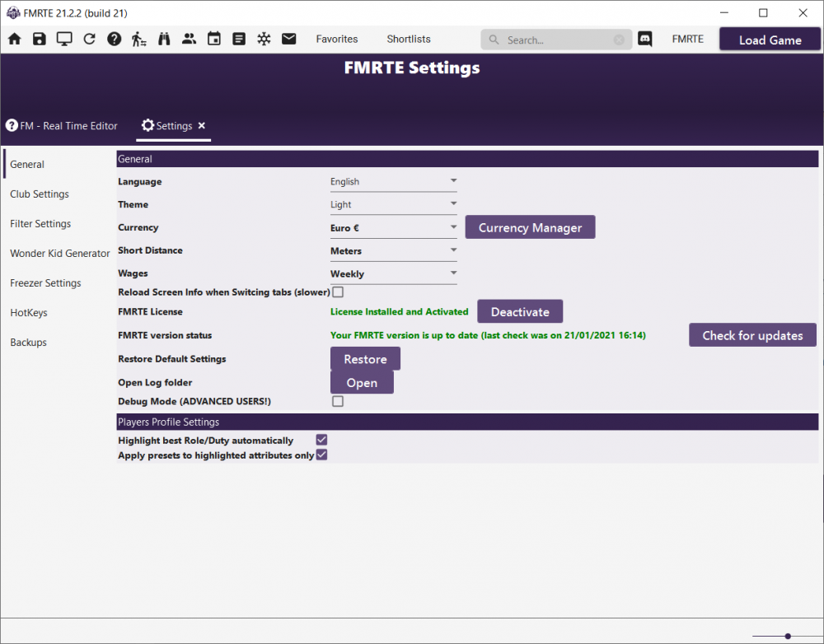Open the mail envelope icon
824x644 pixels.
tap(289, 39)
